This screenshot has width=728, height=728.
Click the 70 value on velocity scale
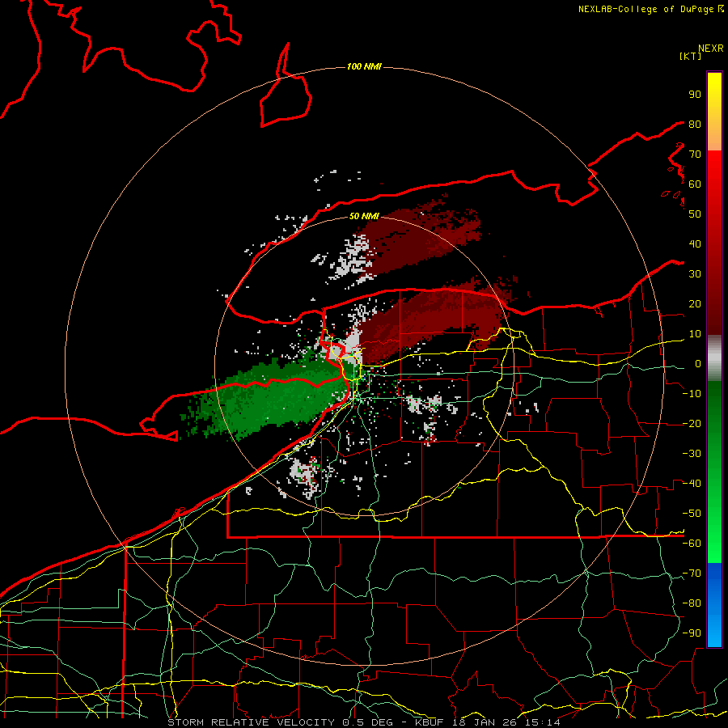695,154
